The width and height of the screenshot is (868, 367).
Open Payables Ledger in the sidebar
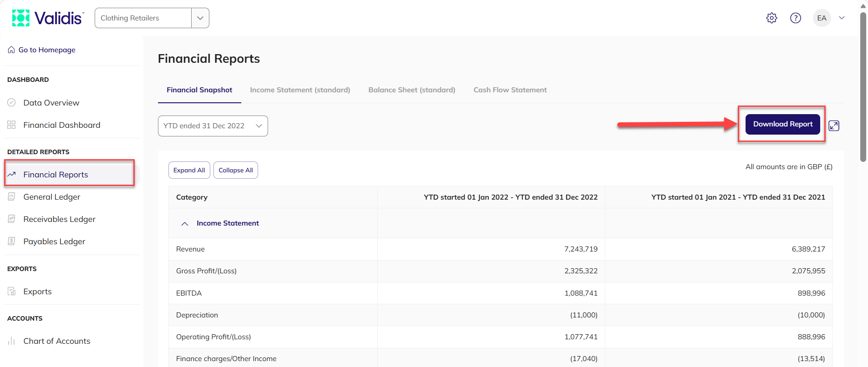point(55,241)
